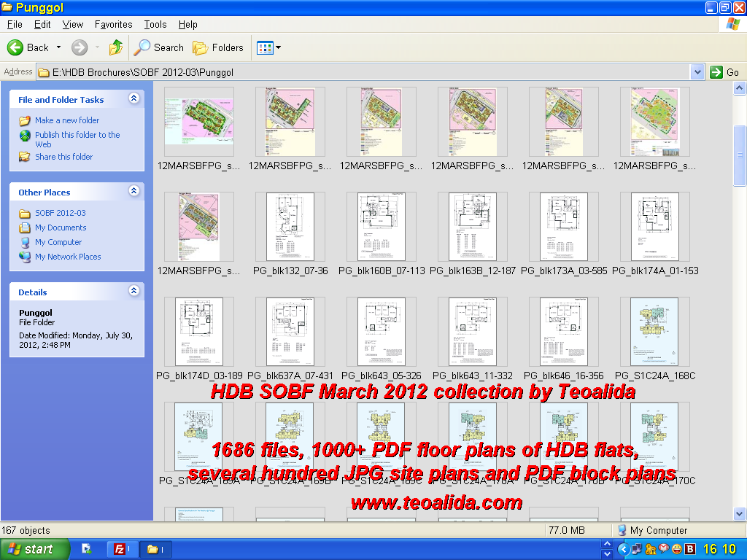Viewport: 747px width, 560px height.
Task: Click the address bar path field
Action: click(363, 72)
